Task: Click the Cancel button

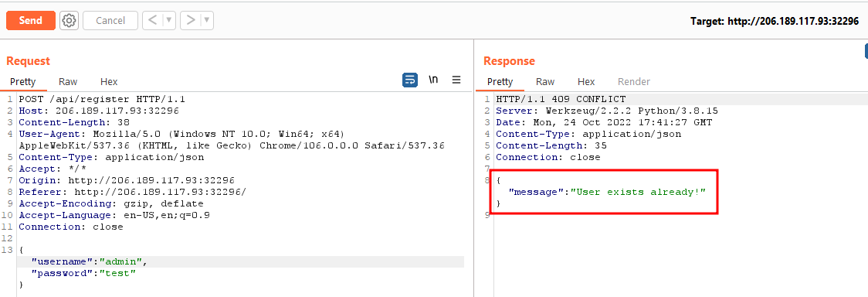Action: coord(110,21)
